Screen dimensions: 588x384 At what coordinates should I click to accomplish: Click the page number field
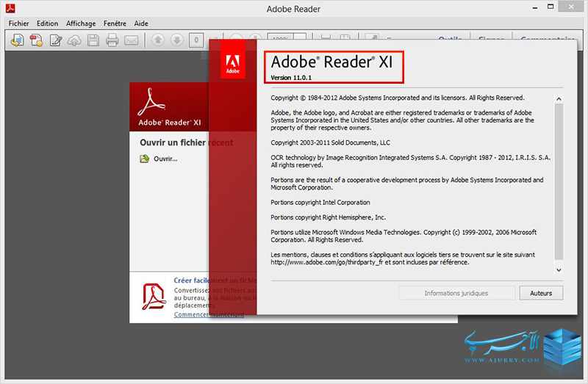(x=196, y=40)
